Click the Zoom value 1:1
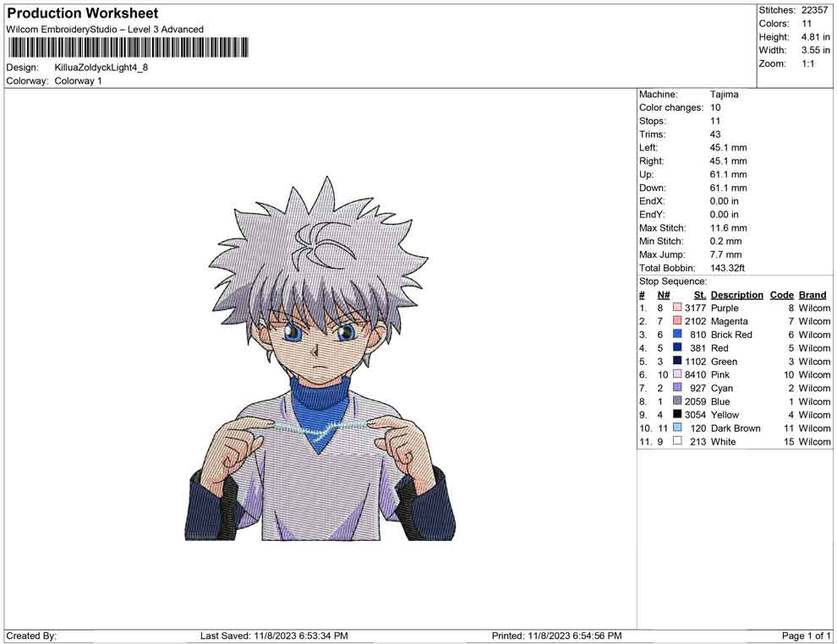The height and width of the screenshot is (644, 837). (x=807, y=63)
